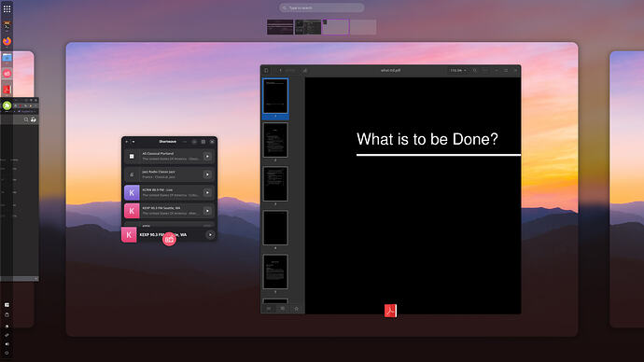This screenshot has width=644, height=362.
Task: Click the what-itd.pdf window title
Action: (390, 71)
